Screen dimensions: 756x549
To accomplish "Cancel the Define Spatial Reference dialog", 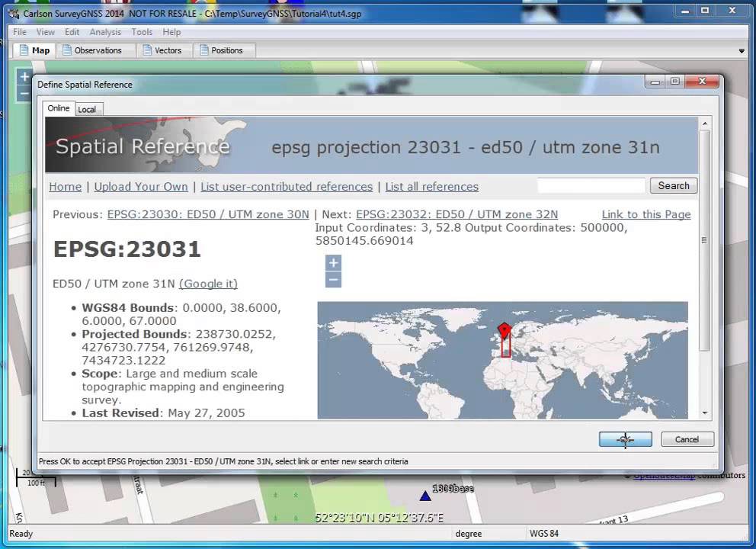I will (x=687, y=439).
